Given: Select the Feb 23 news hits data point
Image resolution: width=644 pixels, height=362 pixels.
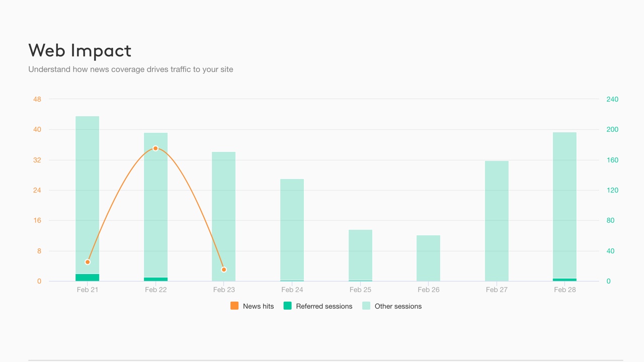Looking at the screenshot, I should tap(224, 269).
